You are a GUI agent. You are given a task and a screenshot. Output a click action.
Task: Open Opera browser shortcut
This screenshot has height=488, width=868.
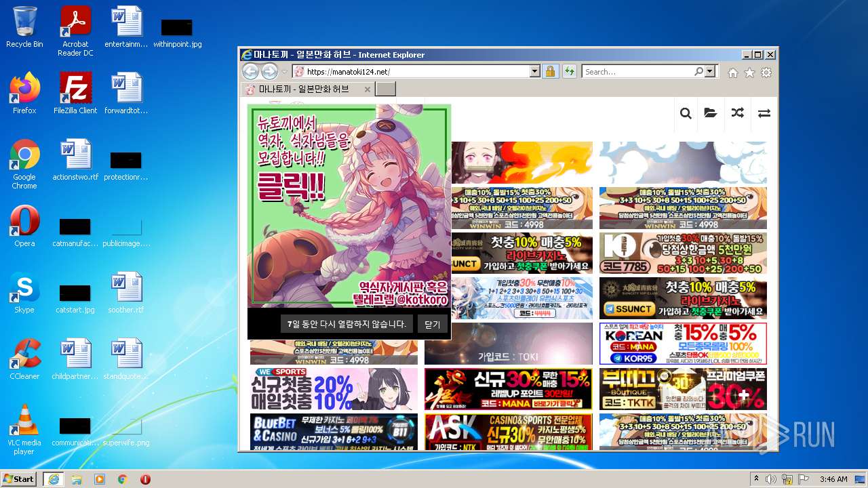(24, 226)
